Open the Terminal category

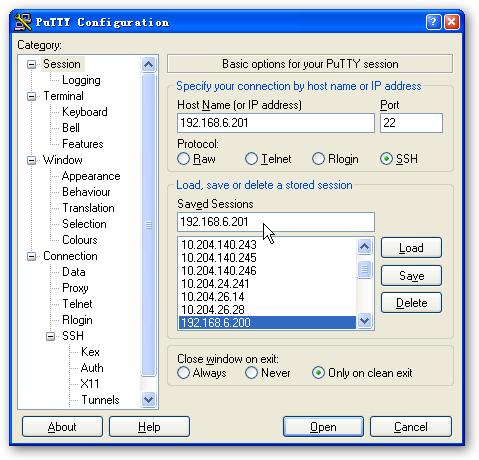coord(63,96)
